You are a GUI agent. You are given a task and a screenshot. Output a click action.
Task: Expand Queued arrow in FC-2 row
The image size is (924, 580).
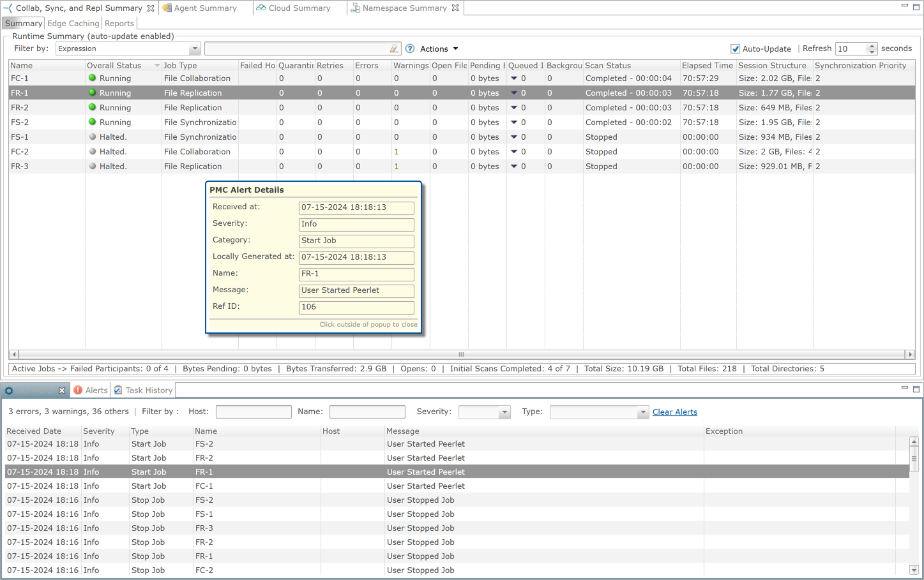pyautogui.click(x=514, y=151)
